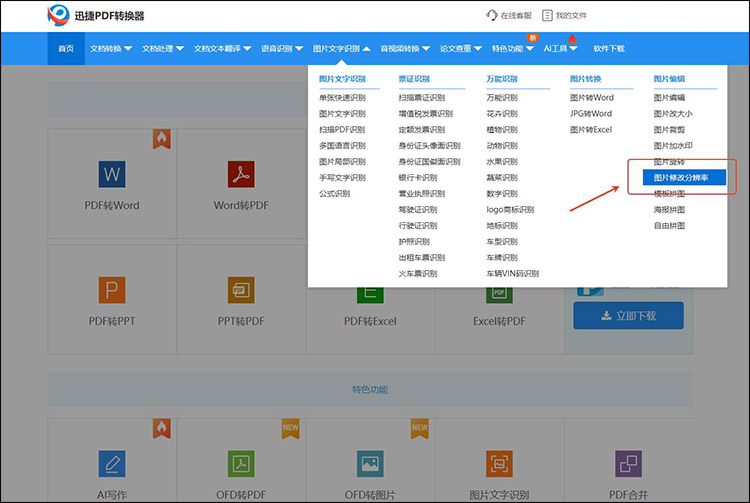Choose 手写文字识别 from menu
Image resolution: width=750 pixels, height=503 pixels.
point(342,177)
